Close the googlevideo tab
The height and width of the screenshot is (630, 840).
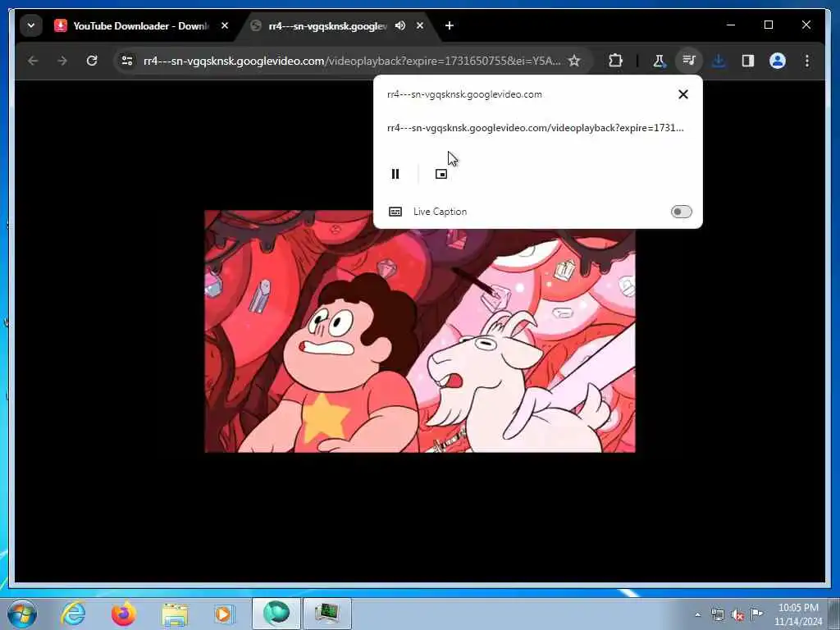pos(420,25)
